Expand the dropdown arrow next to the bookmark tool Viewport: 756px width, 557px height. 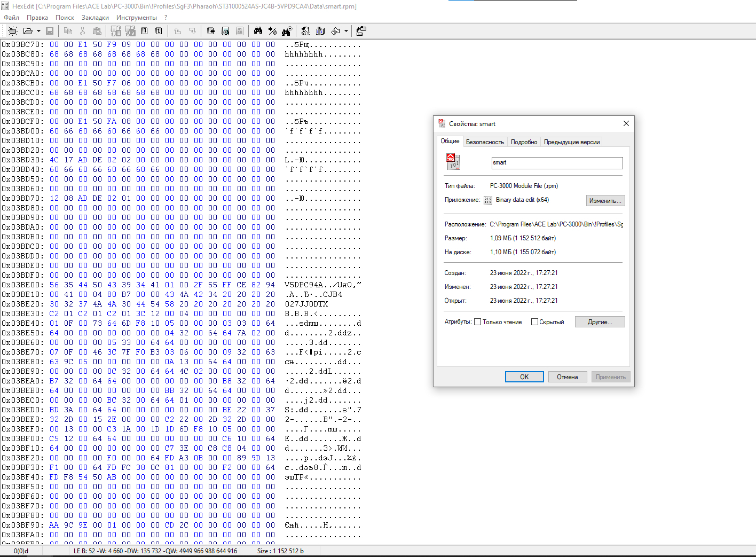[346, 31]
